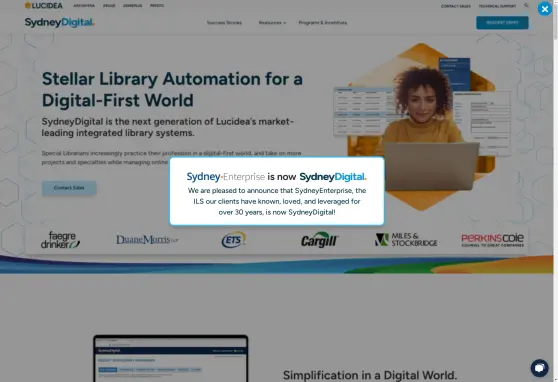Click the Duane Morris logo
The height and width of the screenshot is (382, 558).
tap(147, 240)
